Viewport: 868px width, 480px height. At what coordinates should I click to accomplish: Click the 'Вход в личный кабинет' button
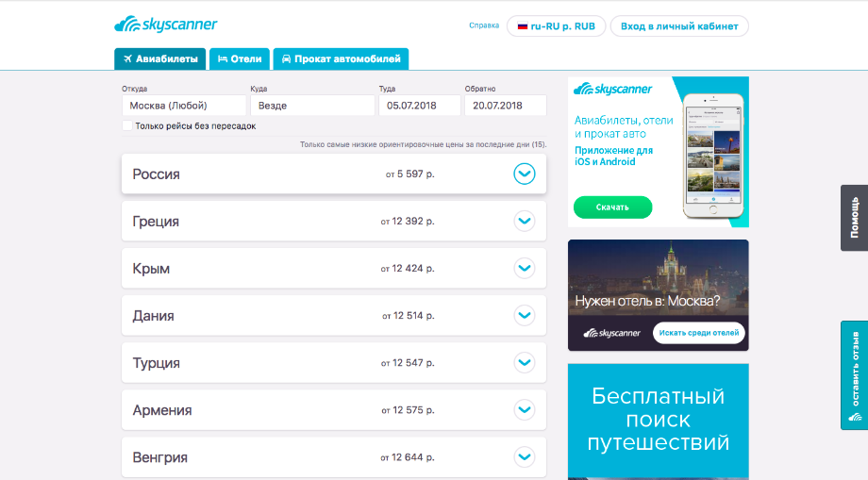click(x=679, y=26)
